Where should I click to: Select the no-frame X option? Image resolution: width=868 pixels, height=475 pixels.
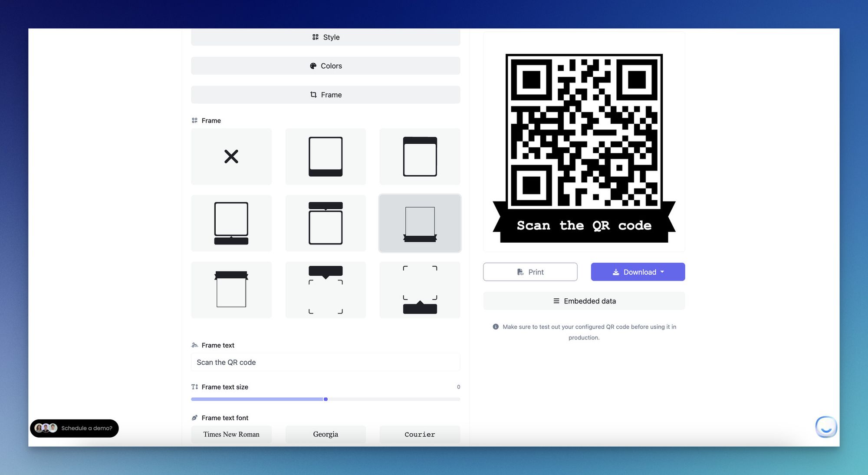click(x=231, y=156)
